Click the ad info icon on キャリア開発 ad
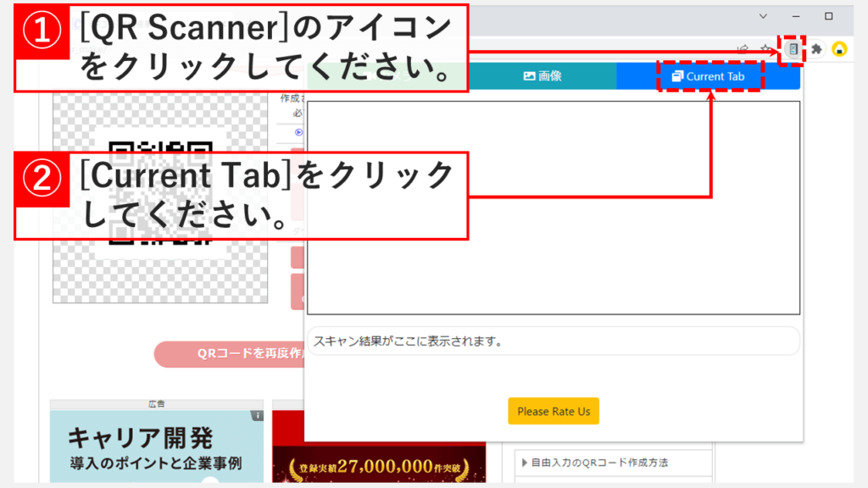Image resolution: width=868 pixels, height=488 pixels. coord(257,415)
